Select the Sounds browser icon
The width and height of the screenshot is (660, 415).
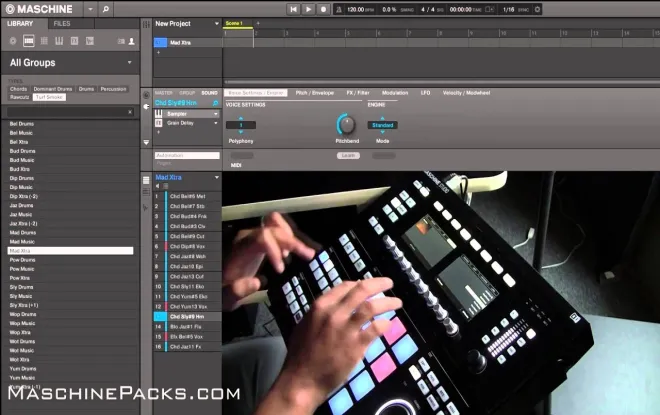click(44, 41)
